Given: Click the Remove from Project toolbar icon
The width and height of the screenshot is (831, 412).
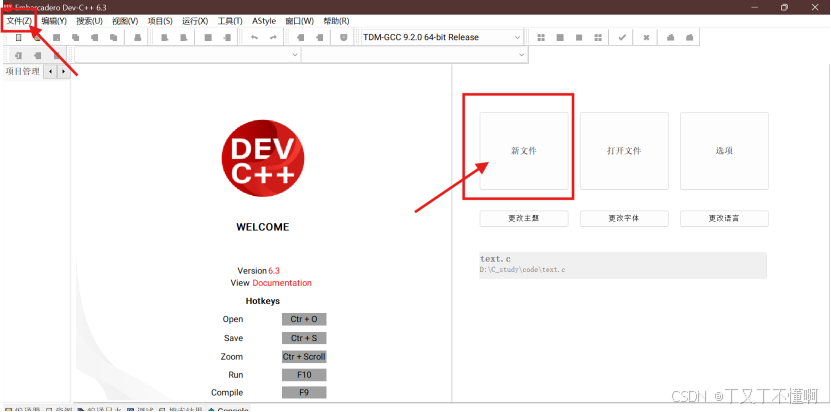Looking at the screenshot, I should pos(319,38).
